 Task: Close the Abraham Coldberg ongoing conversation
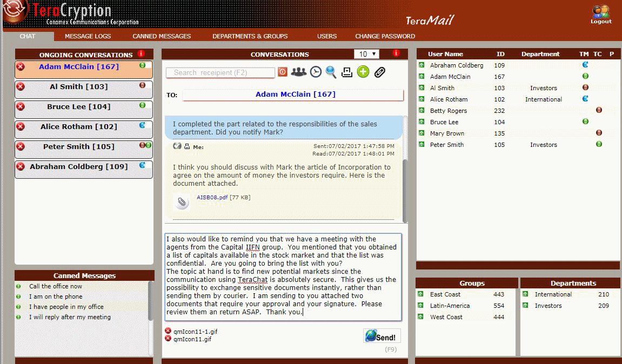click(x=21, y=166)
